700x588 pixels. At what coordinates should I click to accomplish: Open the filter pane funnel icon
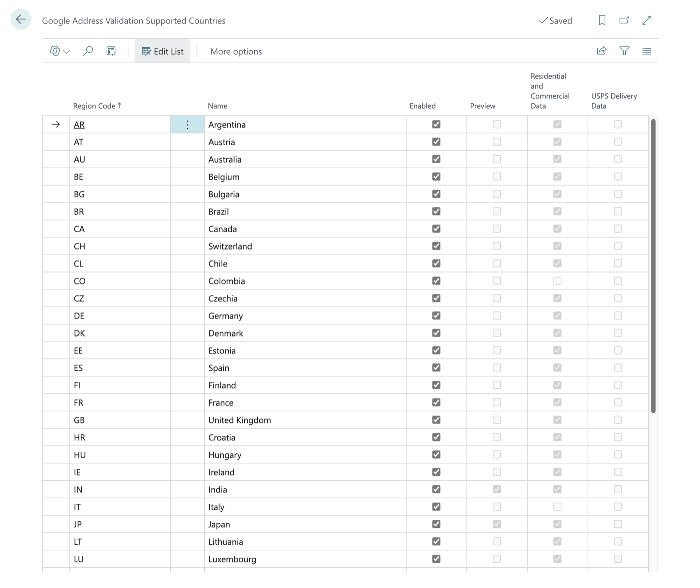click(x=624, y=51)
